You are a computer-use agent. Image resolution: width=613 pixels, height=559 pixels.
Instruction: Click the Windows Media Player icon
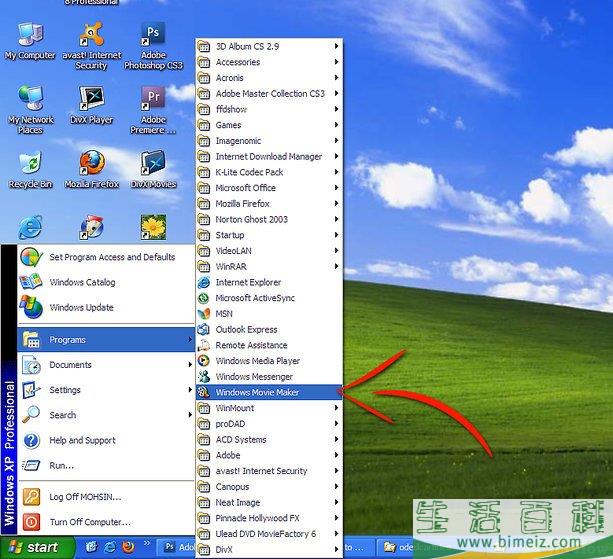pos(204,360)
